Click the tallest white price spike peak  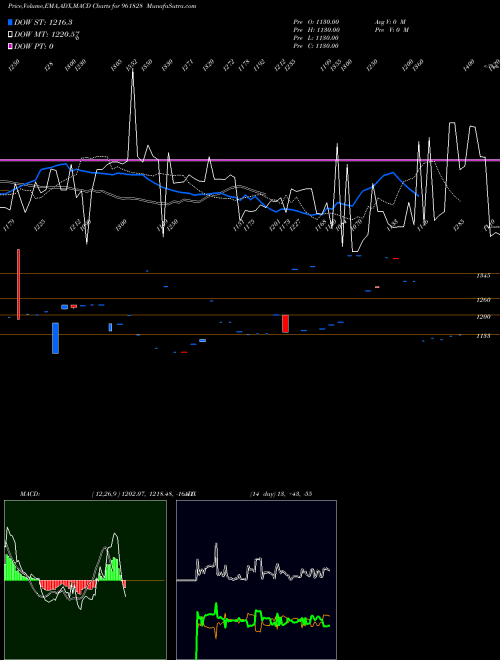[133, 70]
